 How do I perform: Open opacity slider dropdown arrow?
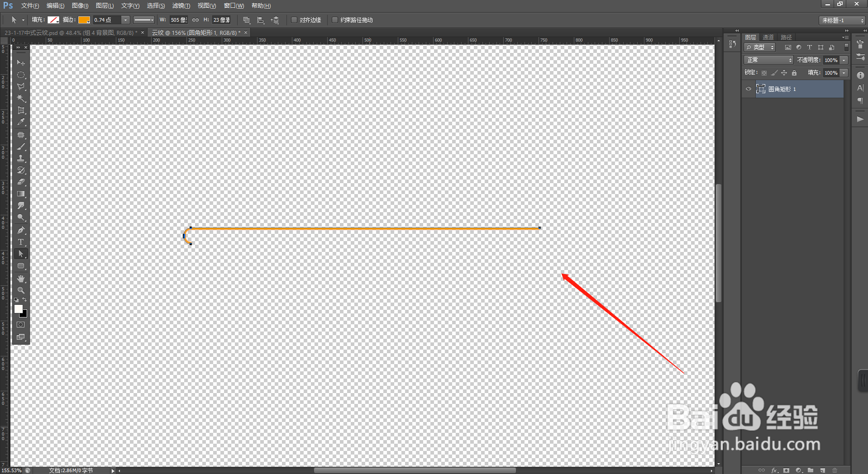click(844, 60)
